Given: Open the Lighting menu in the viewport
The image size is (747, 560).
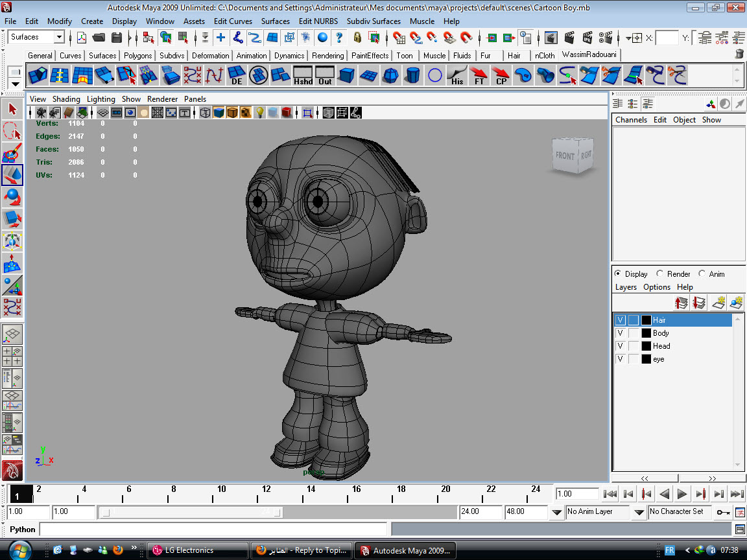Looking at the screenshot, I should coord(101,99).
